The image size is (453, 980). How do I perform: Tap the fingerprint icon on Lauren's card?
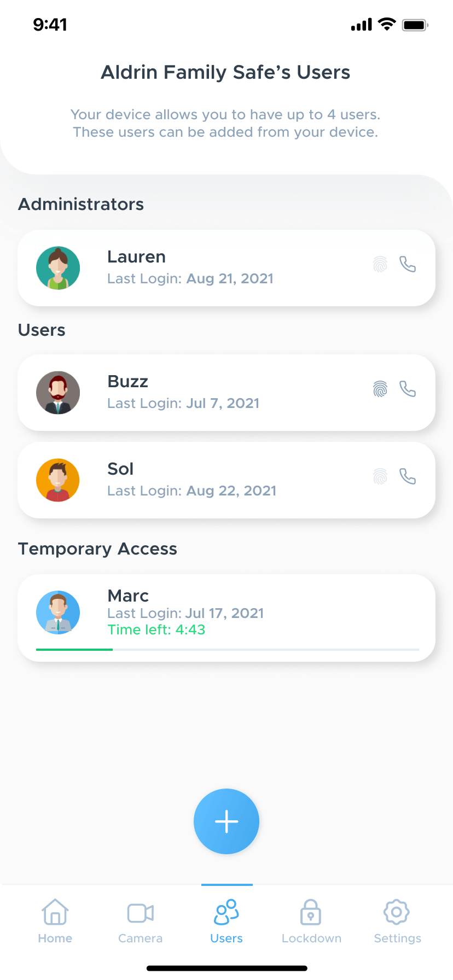(380, 265)
